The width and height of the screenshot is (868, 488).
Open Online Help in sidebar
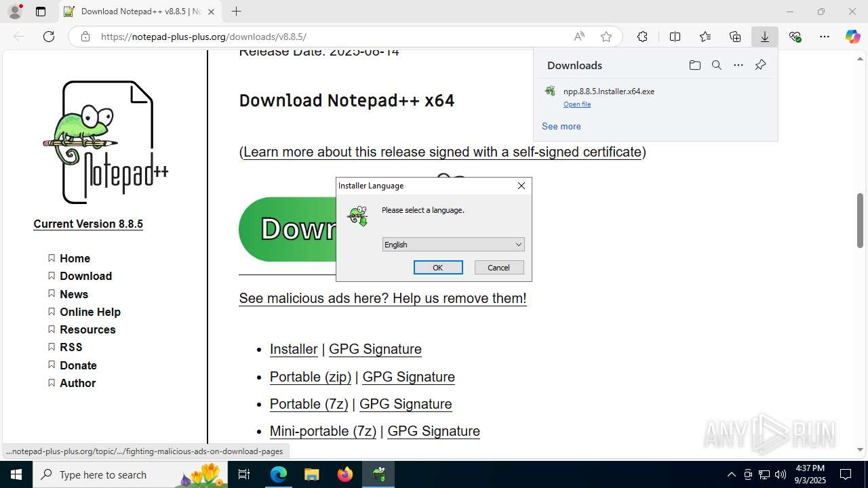click(90, 312)
